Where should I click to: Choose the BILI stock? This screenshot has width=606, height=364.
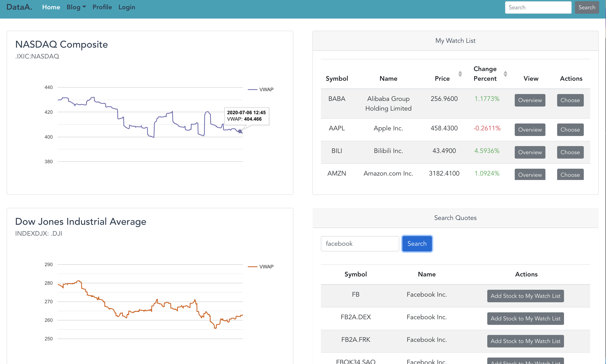pos(570,152)
